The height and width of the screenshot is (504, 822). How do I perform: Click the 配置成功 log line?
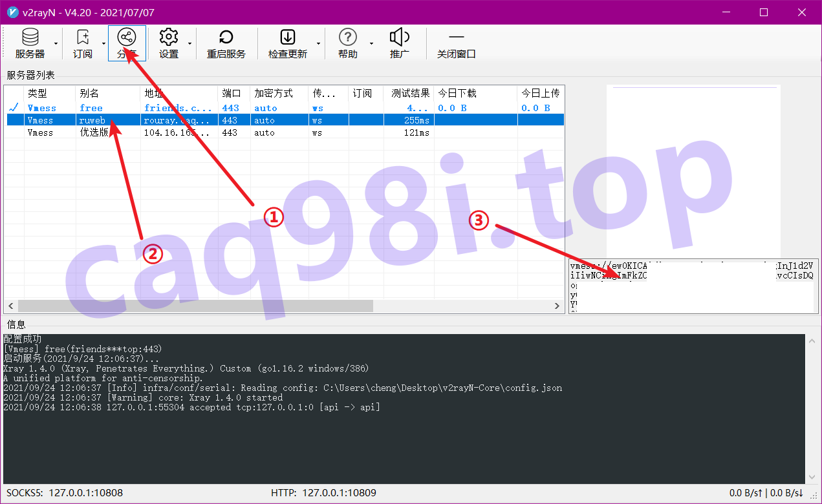click(22, 339)
